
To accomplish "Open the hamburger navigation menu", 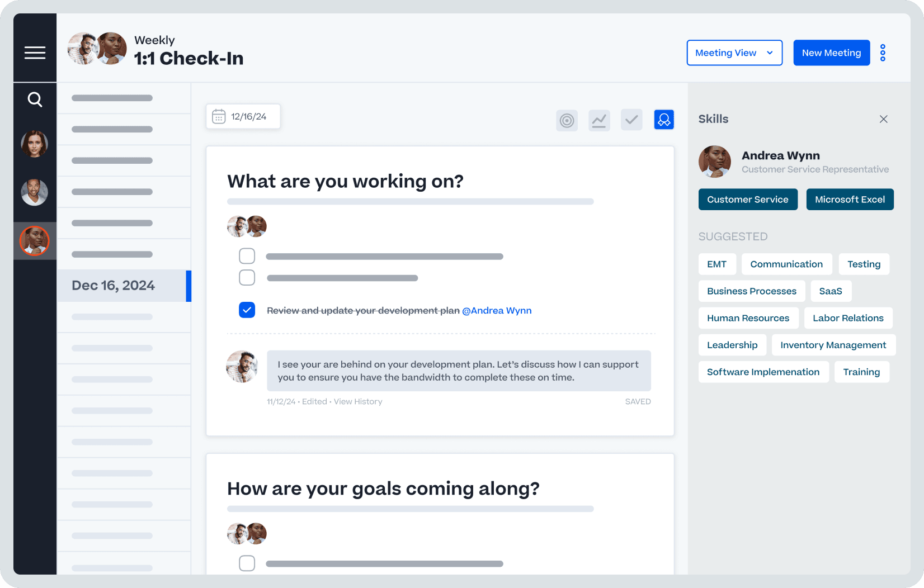I will [35, 52].
